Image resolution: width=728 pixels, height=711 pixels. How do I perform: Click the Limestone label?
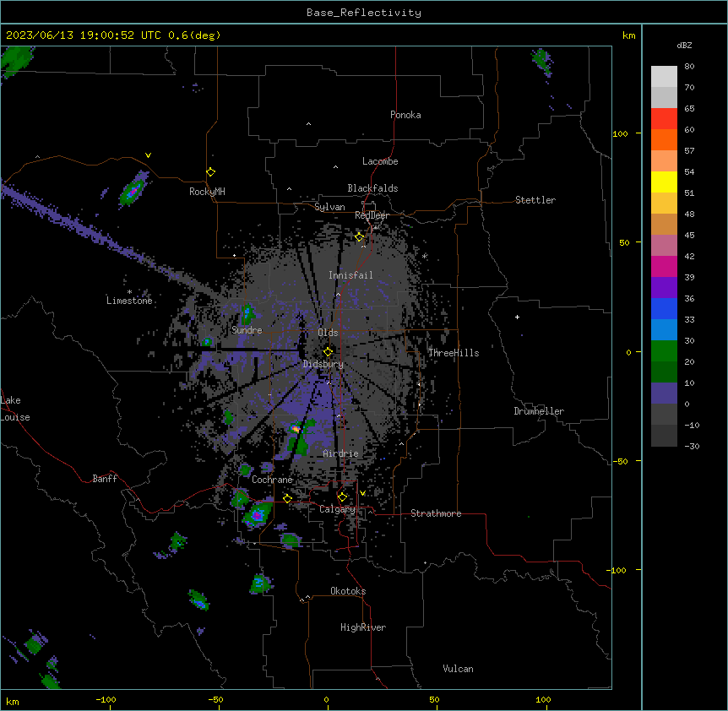coord(129,301)
